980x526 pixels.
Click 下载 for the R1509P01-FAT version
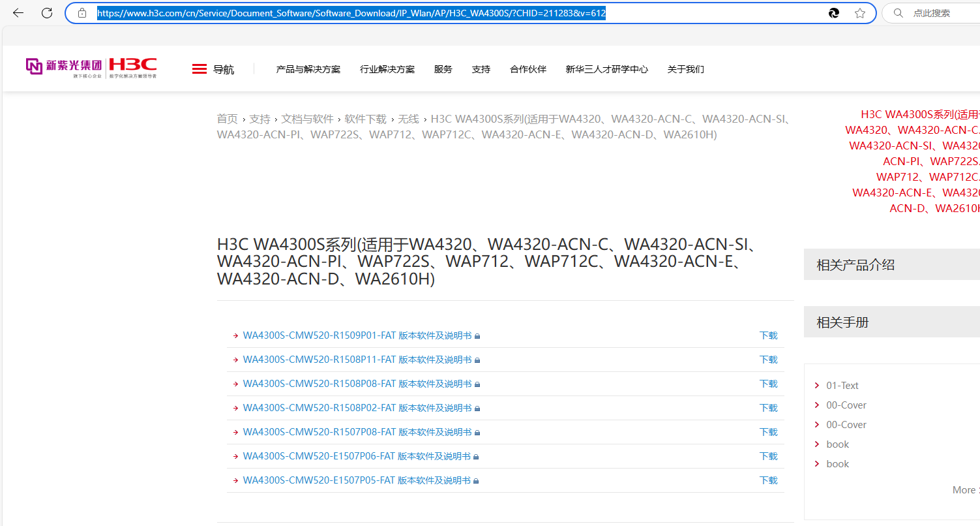[x=769, y=335]
